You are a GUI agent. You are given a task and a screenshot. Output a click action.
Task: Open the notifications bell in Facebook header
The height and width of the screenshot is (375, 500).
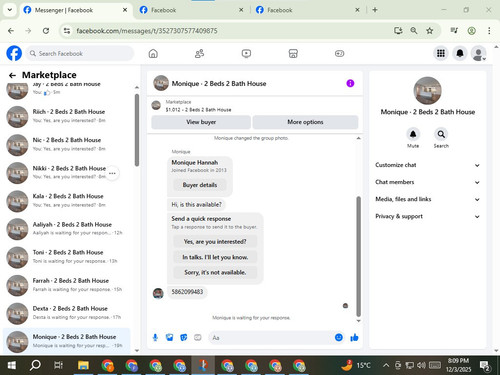point(460,53)
